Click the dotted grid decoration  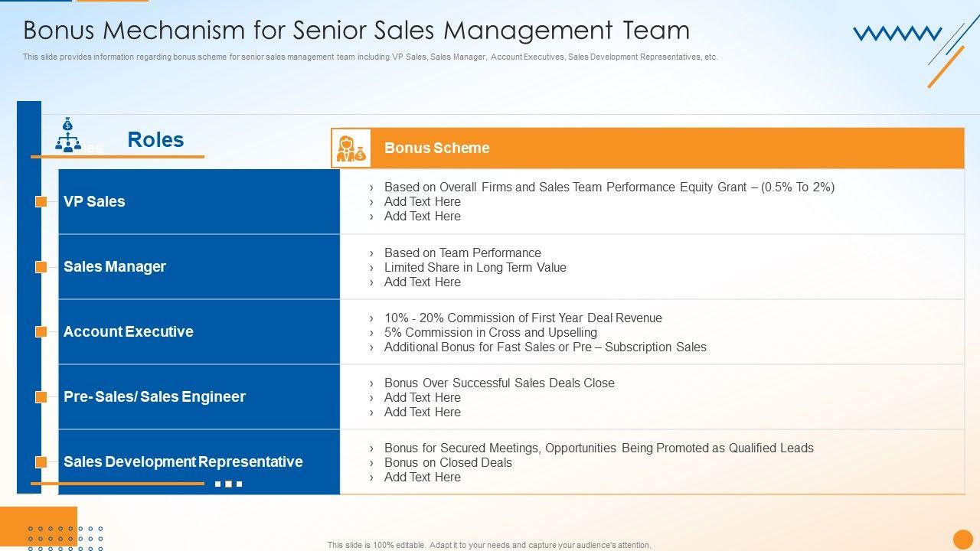click(65, 538)
